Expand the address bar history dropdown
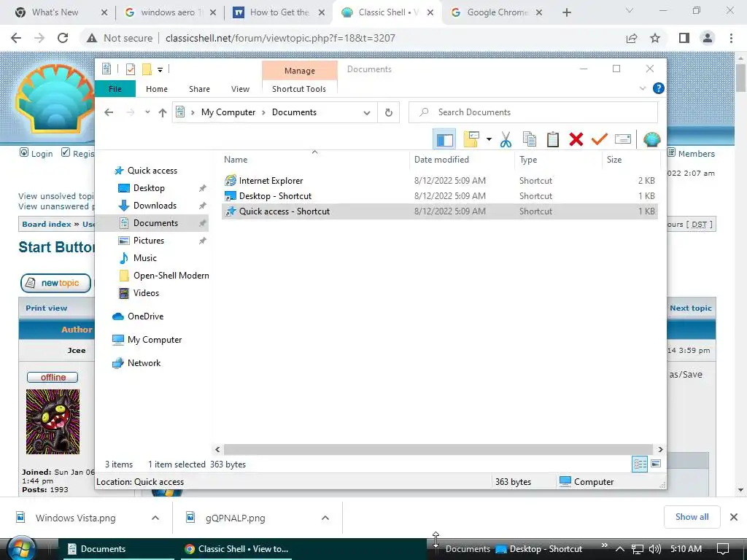 point(367,113)
